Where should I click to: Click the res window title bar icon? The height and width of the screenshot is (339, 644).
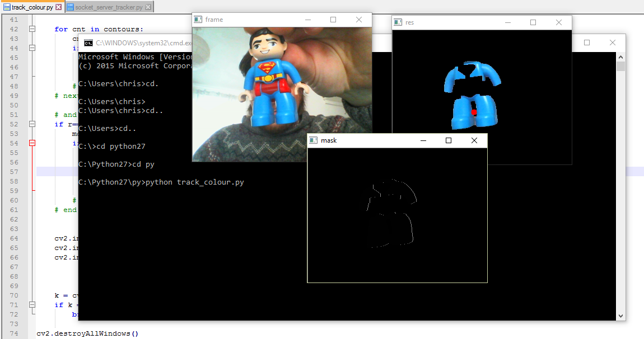pyautogui.click(x=398, y=22)
